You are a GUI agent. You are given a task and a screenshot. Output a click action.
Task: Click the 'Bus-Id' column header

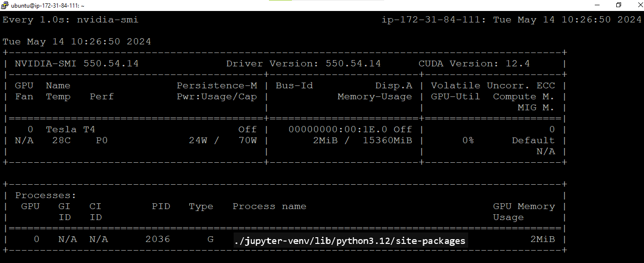point(294,85)
